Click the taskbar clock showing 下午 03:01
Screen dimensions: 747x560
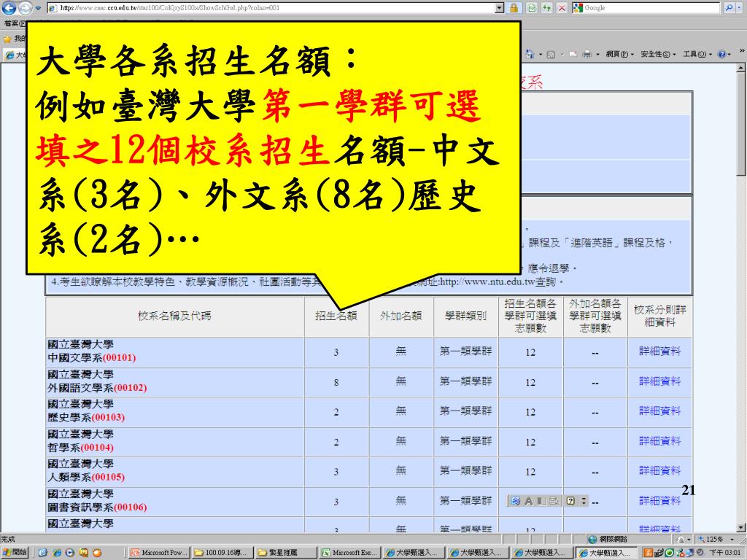[724, 553]
